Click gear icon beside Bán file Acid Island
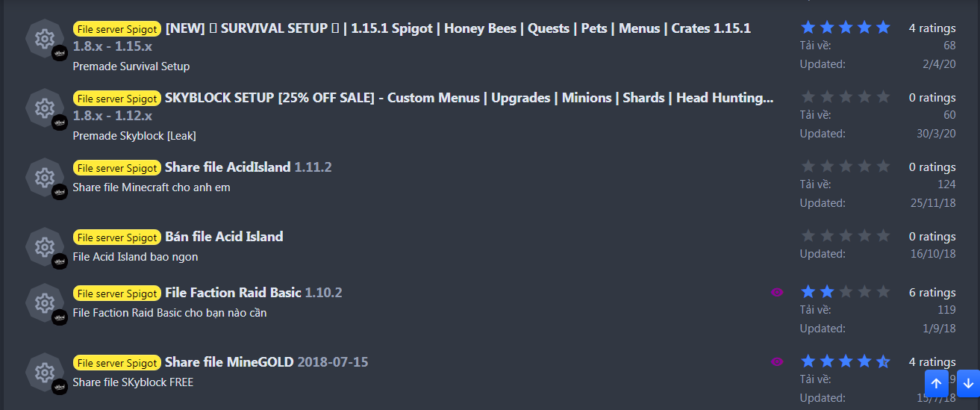 tap(44, 246)
